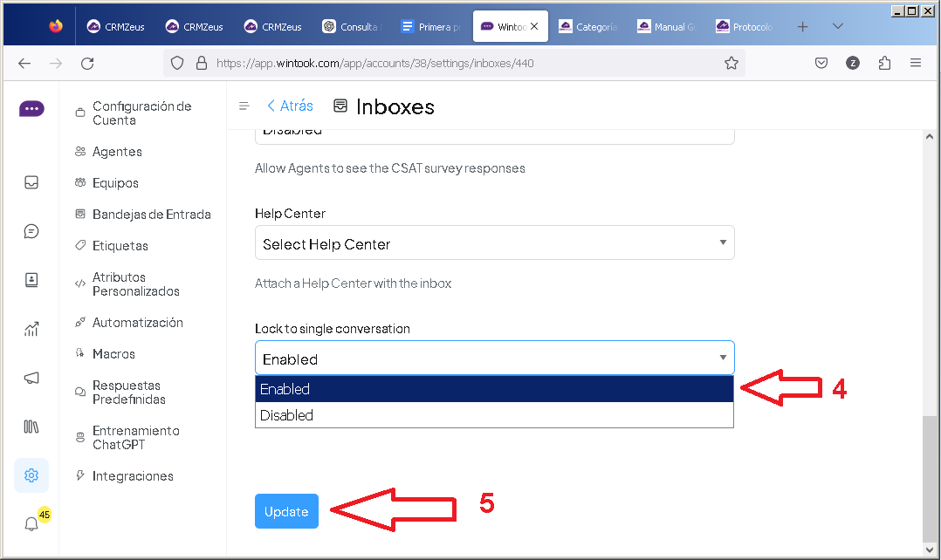The image size is (941, 560).
Task: Open reports chart icon in sidebar
Action: point(31,329)
